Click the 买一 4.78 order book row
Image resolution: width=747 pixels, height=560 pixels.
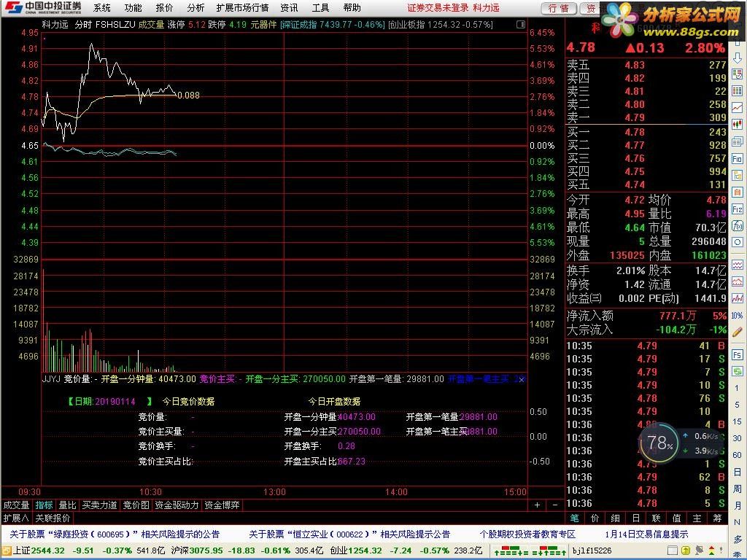coord(646,132)
